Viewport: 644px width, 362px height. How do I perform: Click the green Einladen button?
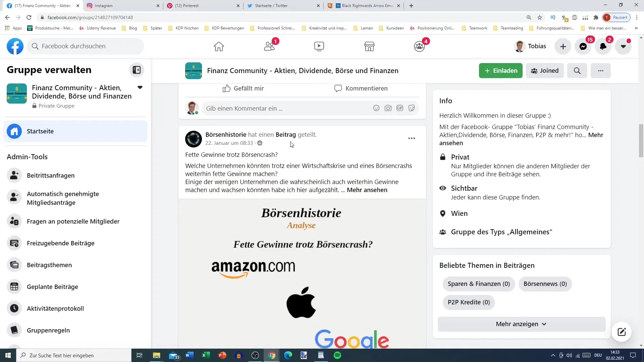(x=500, y=70)
